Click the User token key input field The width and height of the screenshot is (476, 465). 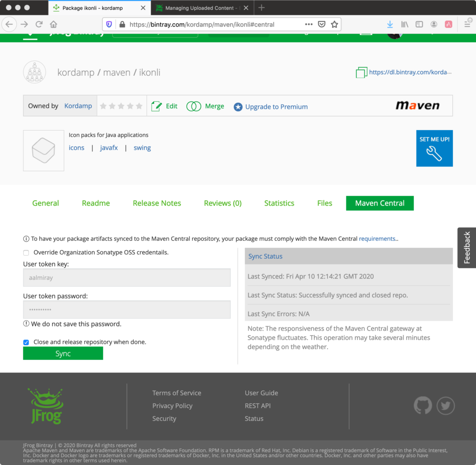(x=126, y=277)
